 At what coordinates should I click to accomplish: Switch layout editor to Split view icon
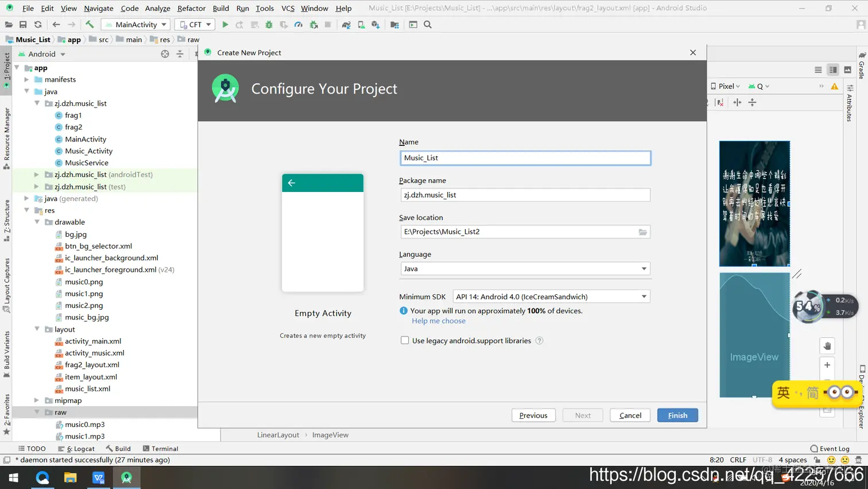pyautogui.click(x=833, y=70)
